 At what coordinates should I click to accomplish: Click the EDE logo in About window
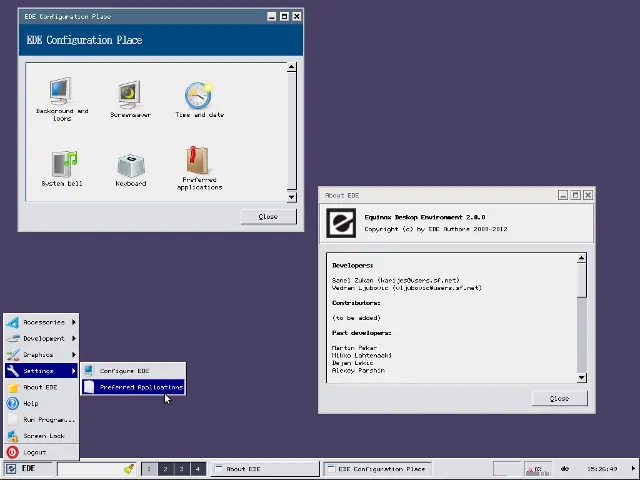pos(341,223)
